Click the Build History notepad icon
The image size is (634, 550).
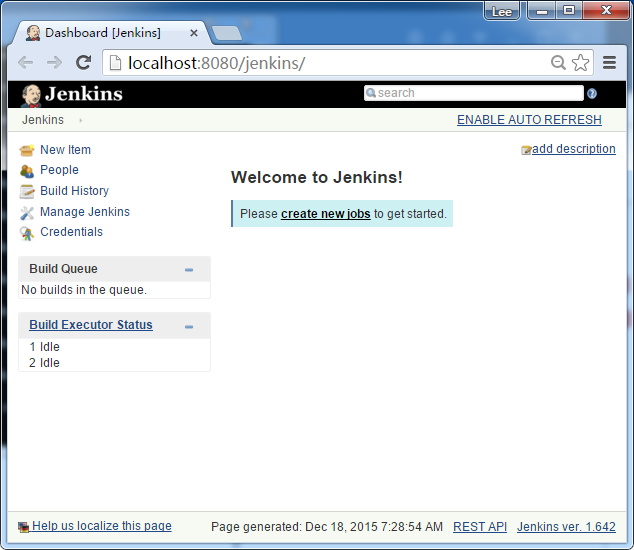coord(27,191)
